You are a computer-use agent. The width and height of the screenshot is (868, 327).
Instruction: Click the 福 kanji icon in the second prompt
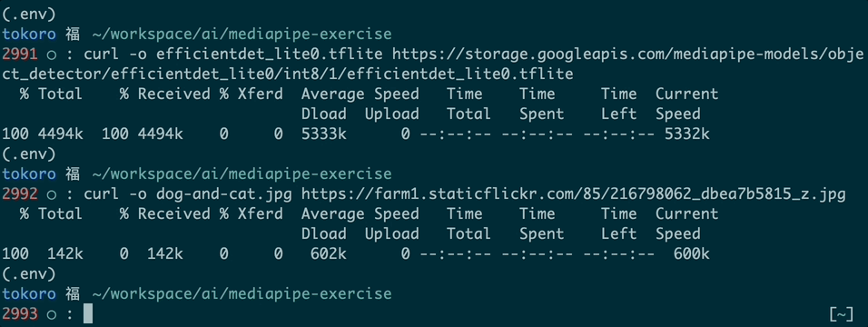pos(73,173)
